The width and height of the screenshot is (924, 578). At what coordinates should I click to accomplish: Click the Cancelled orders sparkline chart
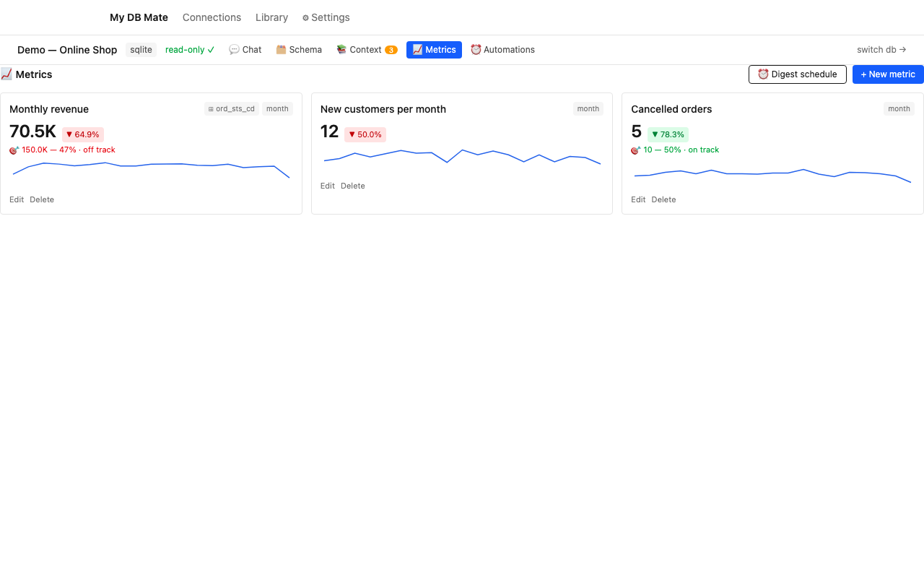(772, 176)
